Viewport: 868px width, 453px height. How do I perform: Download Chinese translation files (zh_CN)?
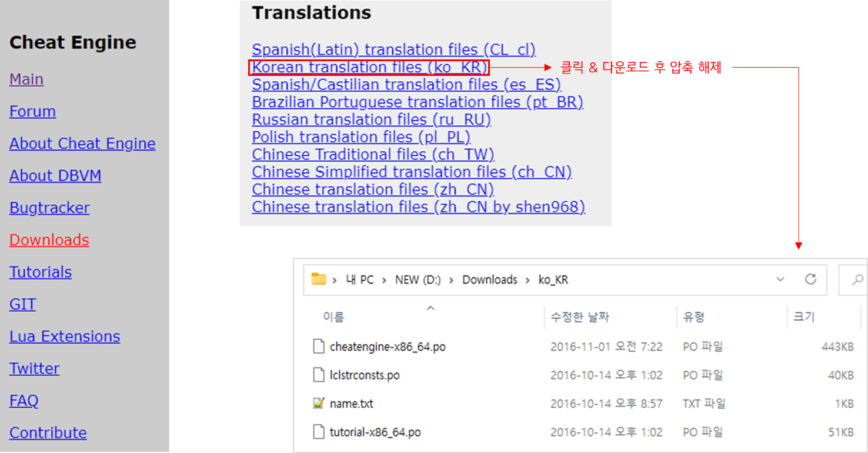click(373, 189)
